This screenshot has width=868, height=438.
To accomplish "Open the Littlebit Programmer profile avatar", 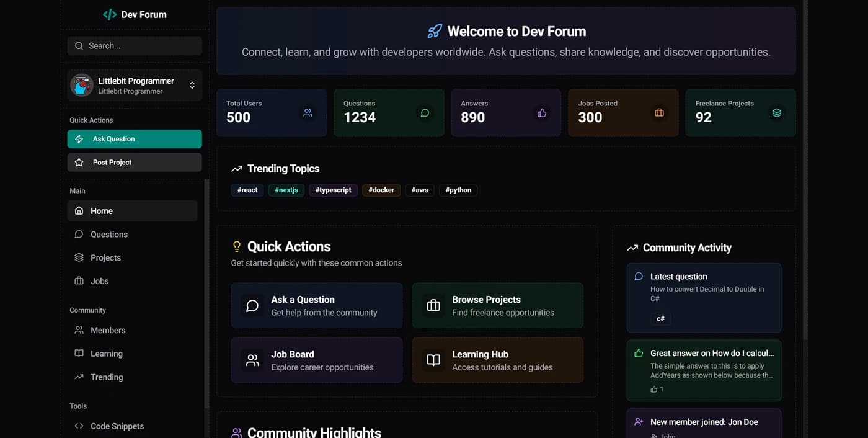I will pos(81,86).
